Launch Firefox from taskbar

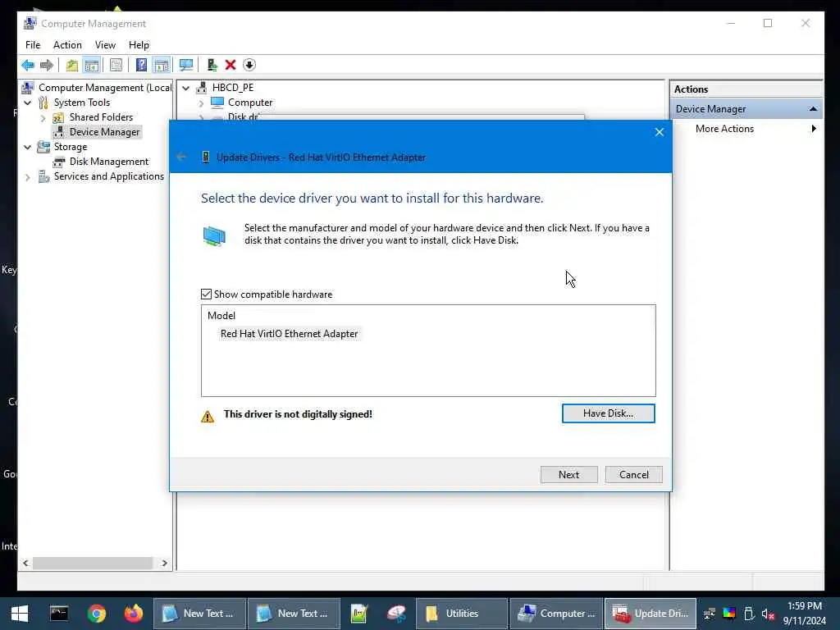pyautogui.click(x=134, y=614)
